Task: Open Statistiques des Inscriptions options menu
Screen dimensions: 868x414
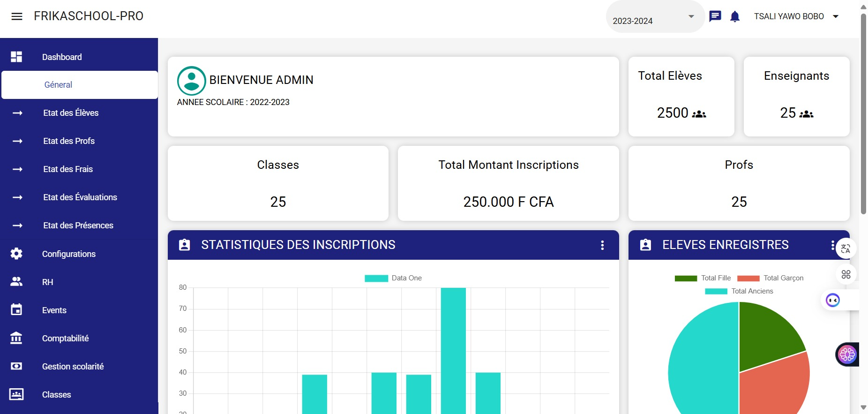Action: point(603,245)
